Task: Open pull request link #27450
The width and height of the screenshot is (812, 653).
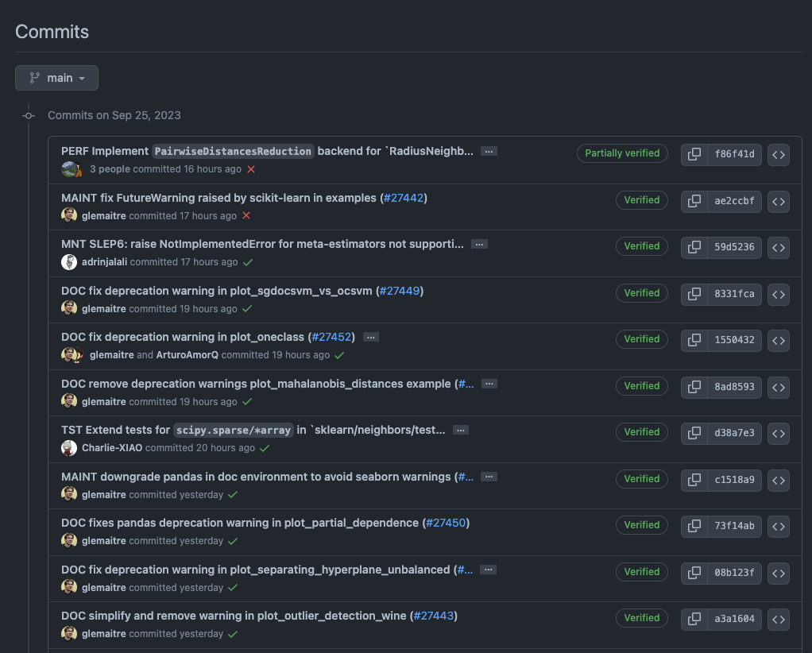Action: point(447,523)
